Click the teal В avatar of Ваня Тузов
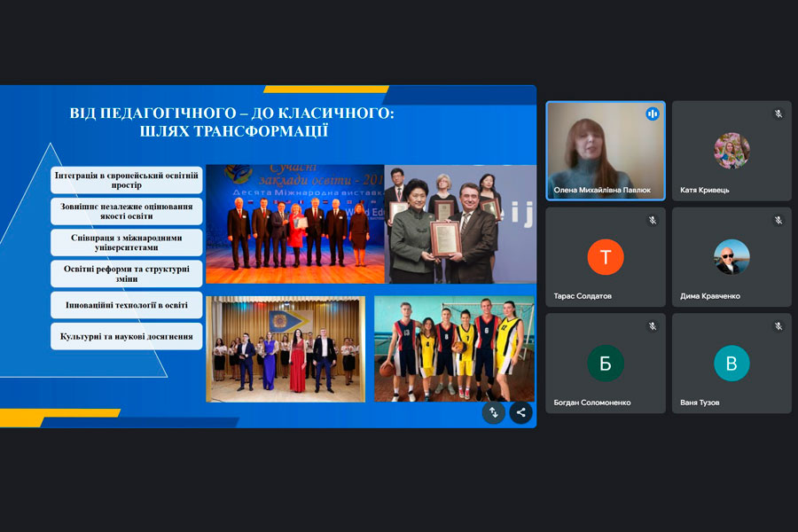The height and width of the screenshot is (532, 798). (x=731, y=363)
